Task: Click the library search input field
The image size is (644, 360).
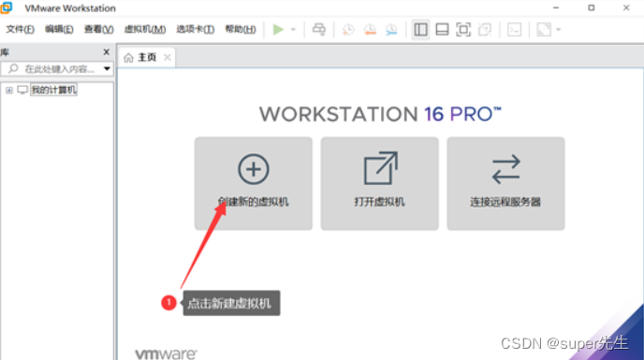Action: pos(56,68)
